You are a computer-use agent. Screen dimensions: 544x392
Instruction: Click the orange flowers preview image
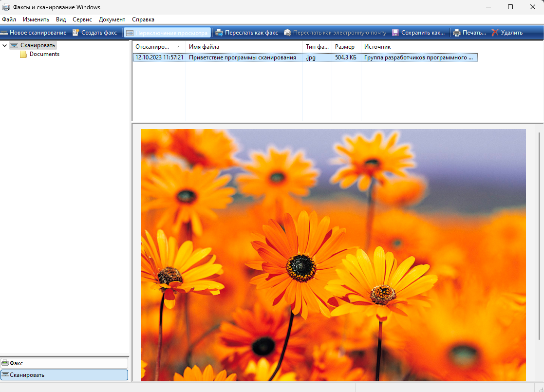333,255
